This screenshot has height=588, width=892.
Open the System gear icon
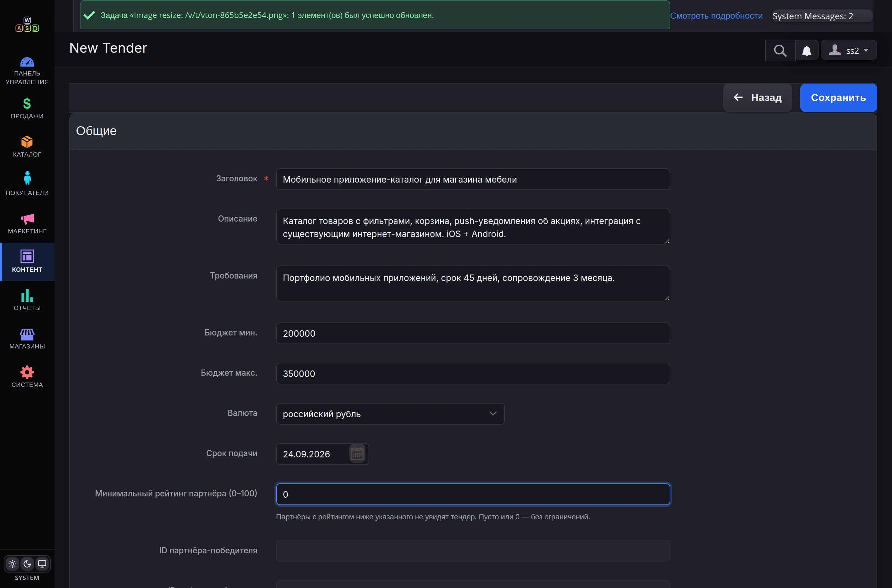tap(27, 372)
